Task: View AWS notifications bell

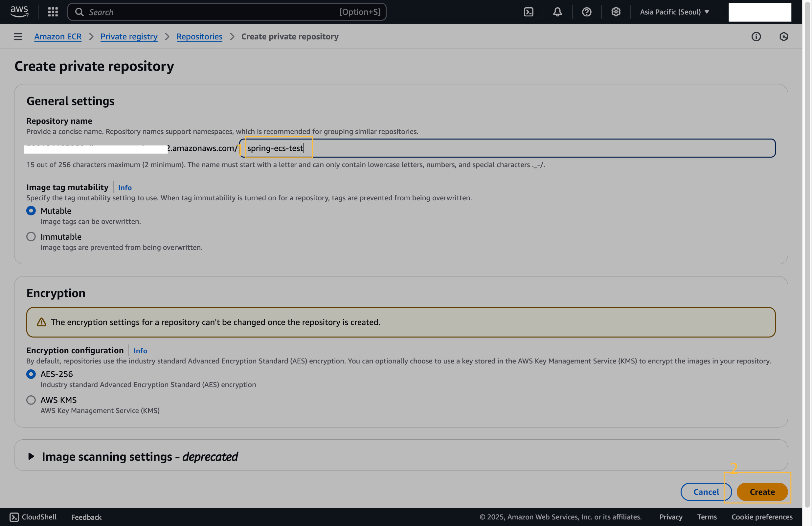Action: [557, 11]
